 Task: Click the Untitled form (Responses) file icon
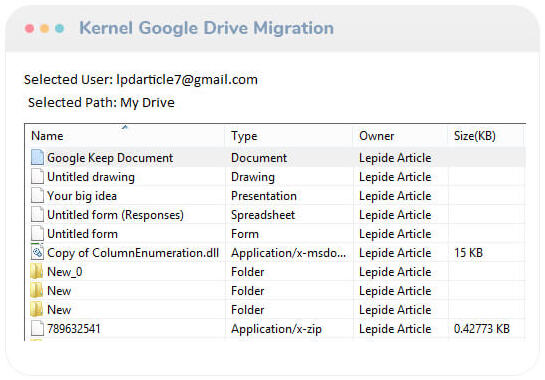click(x=37, y=215)
